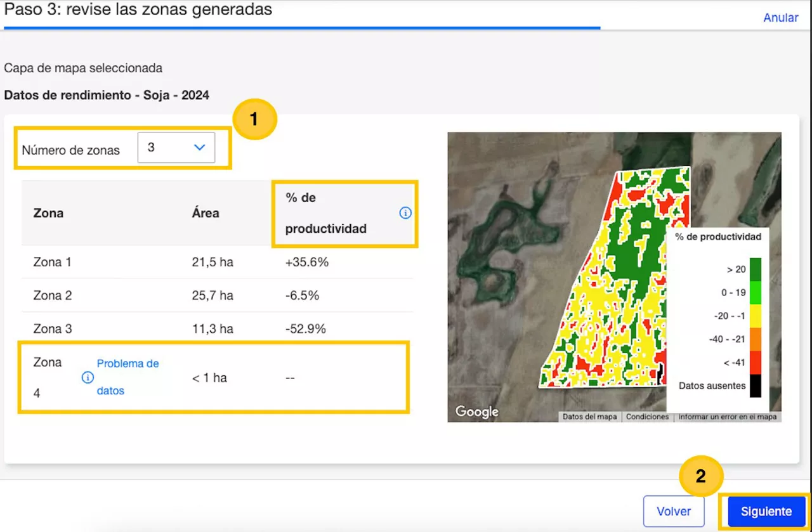Select the Zona 2 table row

pyautogui.click(x=217, y=295)
